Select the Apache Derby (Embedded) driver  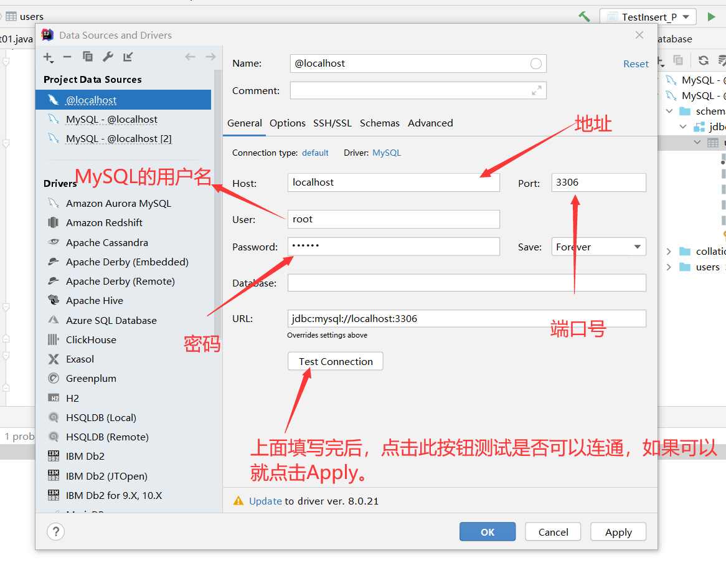coord(127,262)
